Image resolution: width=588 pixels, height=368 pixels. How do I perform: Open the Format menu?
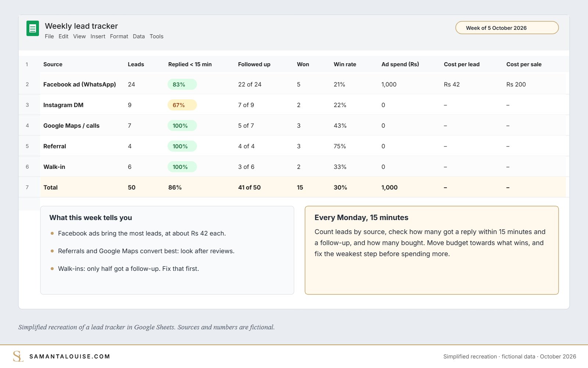pos(119,36)
